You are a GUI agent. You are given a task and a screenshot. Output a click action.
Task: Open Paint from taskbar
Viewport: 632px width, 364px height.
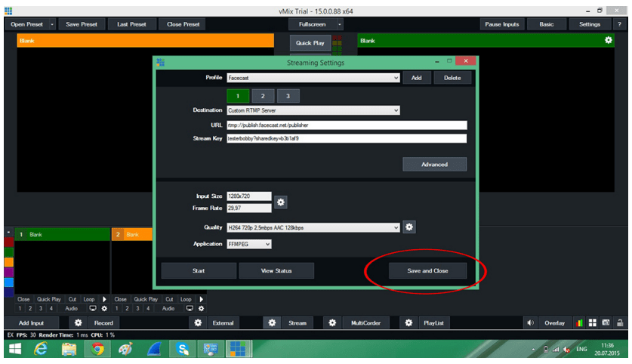(x=125, y=349)
